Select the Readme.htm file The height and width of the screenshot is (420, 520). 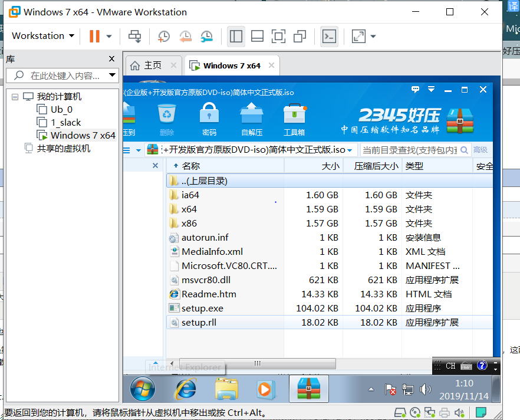[x=330, y=294]
